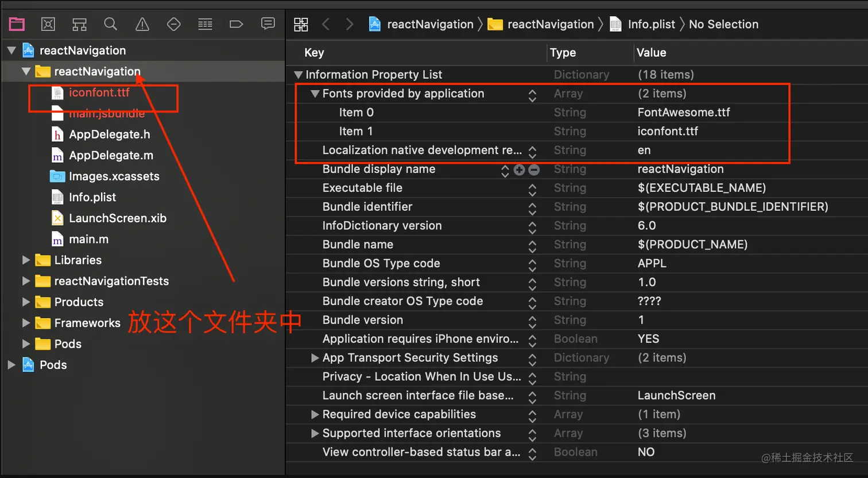Collapse the reactNavigation folder group
Viewport: 868px width, 478px height.
point(26,72)
